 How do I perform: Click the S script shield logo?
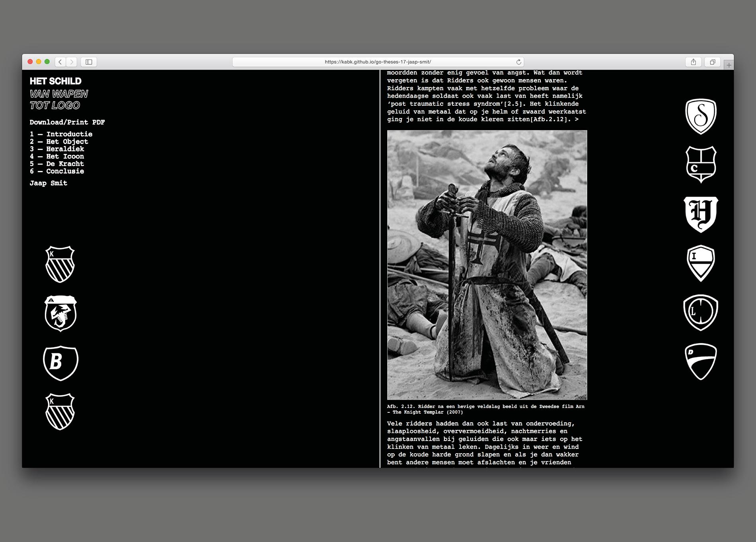pyautogui.click(x=701, y=116)
